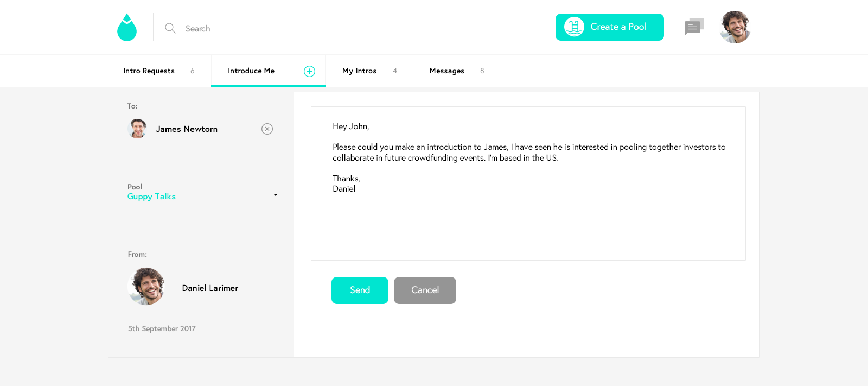868x386 pixels.
Task: Click the teal water drop logo
Action: [127, 27]
